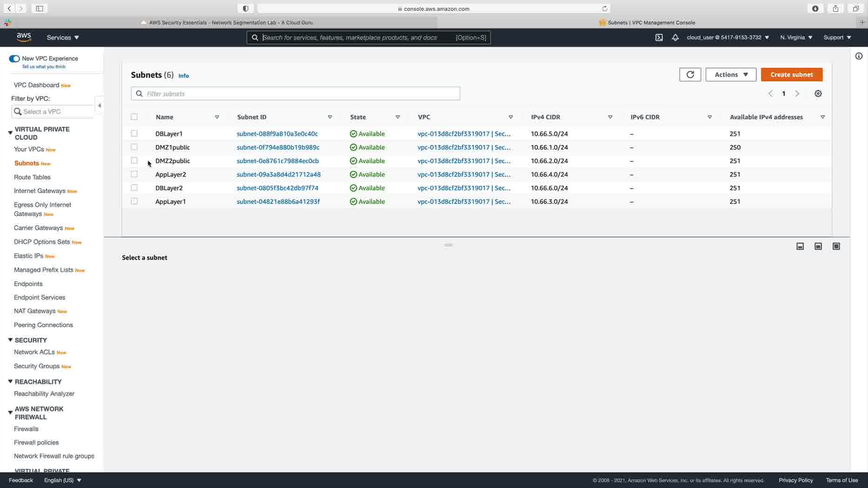The height and width of the screenshot is (488, 868).
Task: Click the Safari forward arrow
Action: point(21,8)
